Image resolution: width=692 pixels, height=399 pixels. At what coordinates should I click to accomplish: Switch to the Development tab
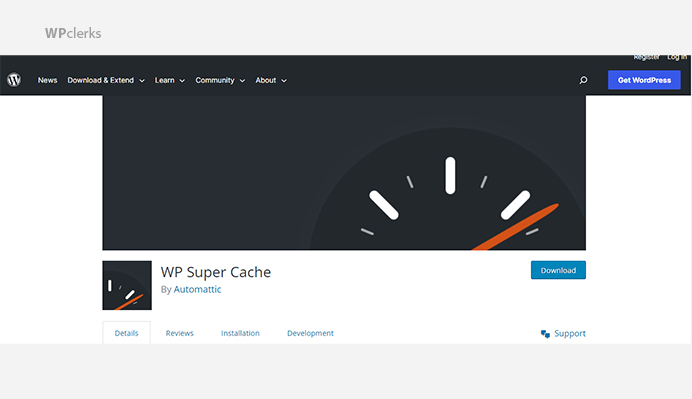pyautogui.click(x=310, y=333)
